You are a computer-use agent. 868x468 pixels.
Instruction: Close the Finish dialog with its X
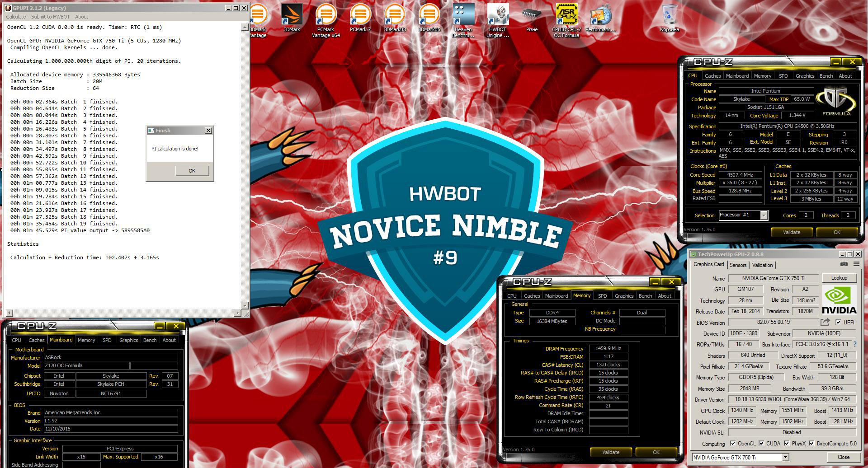pyautogui.click(x=208, y=131)
